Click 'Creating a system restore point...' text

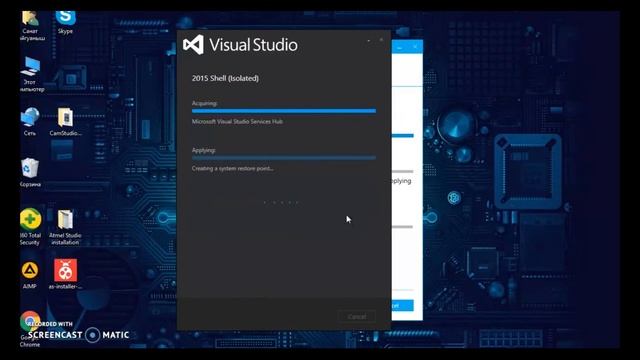click(x=233, y=169)
